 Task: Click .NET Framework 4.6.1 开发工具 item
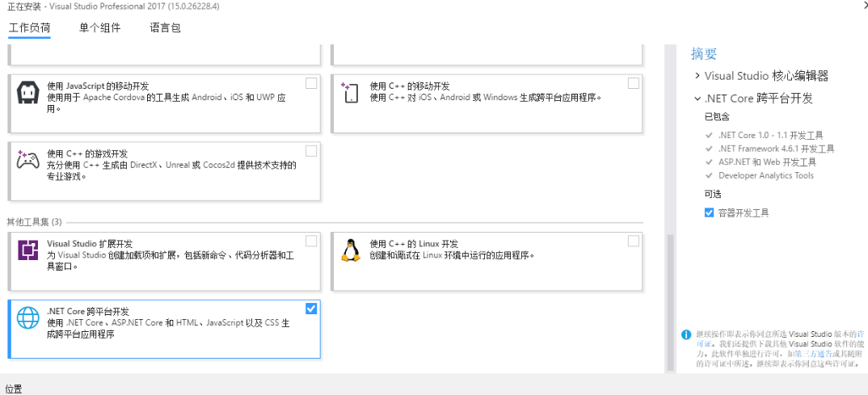tap(776, 149)
